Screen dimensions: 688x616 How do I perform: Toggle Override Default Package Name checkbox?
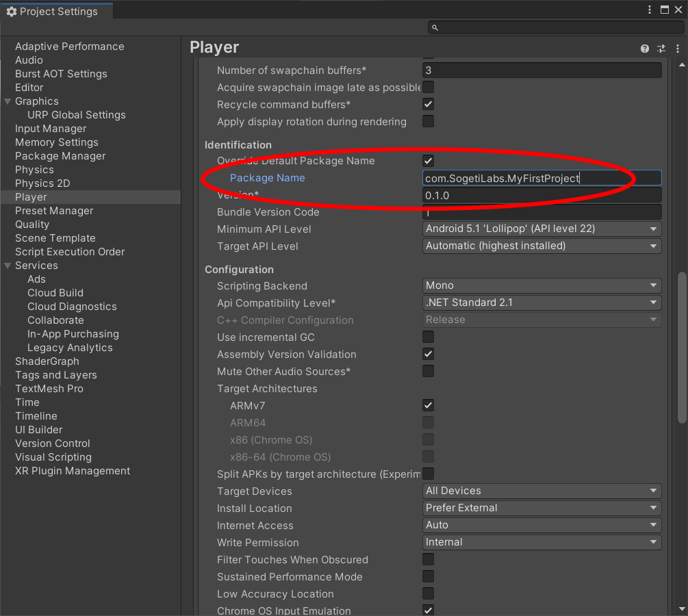click(429, 161)
